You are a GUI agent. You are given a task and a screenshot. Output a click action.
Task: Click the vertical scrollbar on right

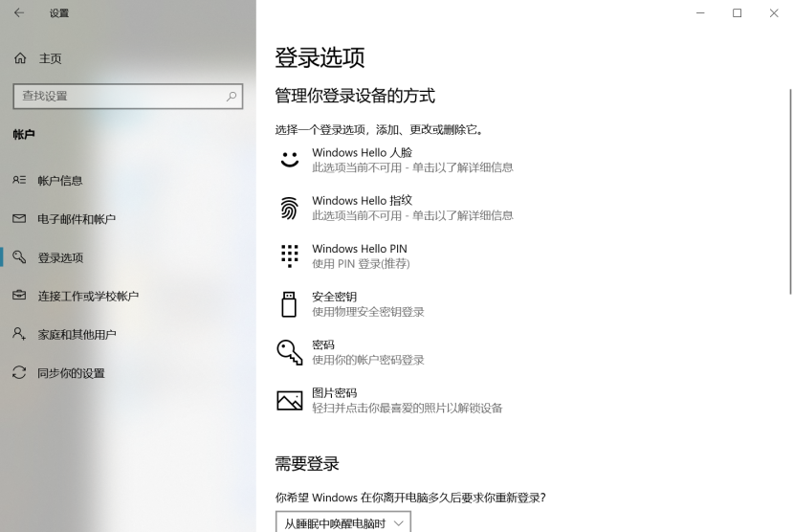[790, 191]
